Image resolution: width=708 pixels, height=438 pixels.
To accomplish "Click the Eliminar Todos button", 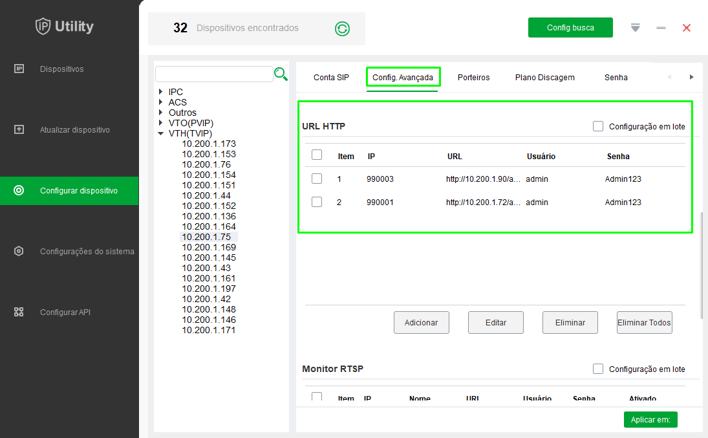I will point(644,322).
